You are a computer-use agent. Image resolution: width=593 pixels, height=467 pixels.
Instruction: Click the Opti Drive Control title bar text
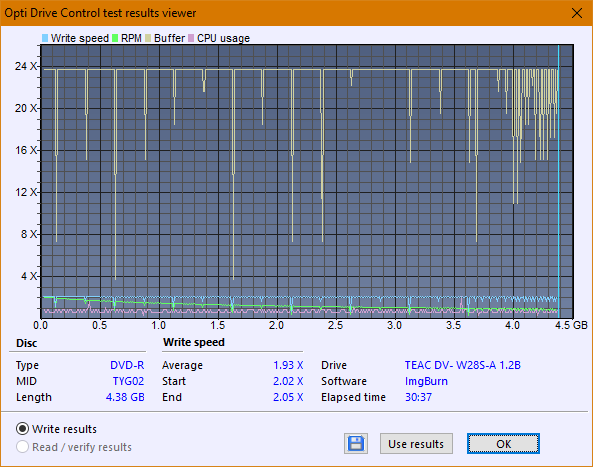100,13
